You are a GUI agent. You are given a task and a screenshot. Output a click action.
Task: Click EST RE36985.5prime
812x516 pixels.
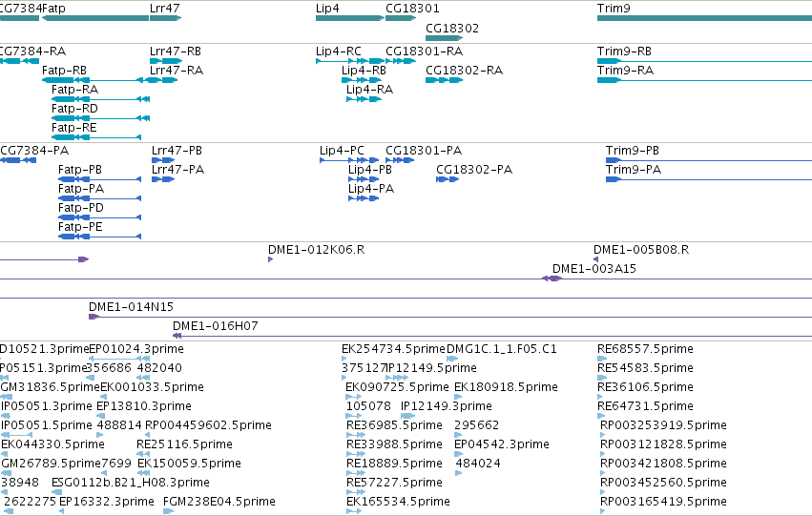point(395,425)
